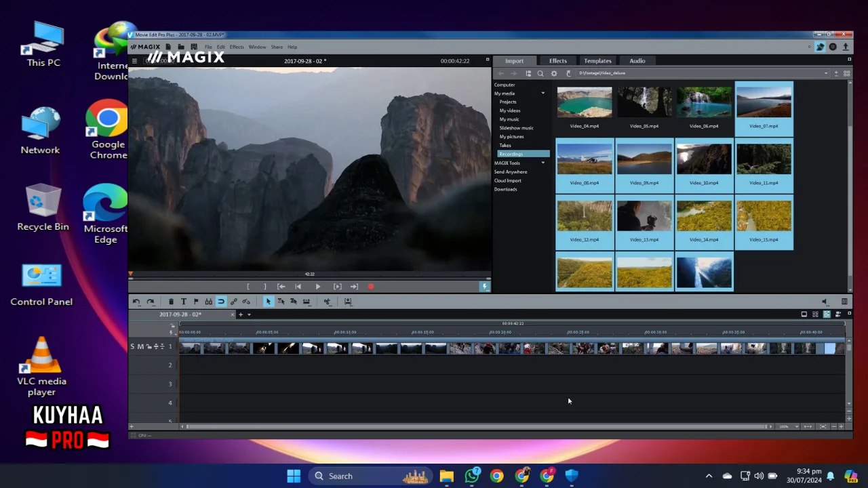Select the Video_07.mp4 thumbnail

click(764, 102)
